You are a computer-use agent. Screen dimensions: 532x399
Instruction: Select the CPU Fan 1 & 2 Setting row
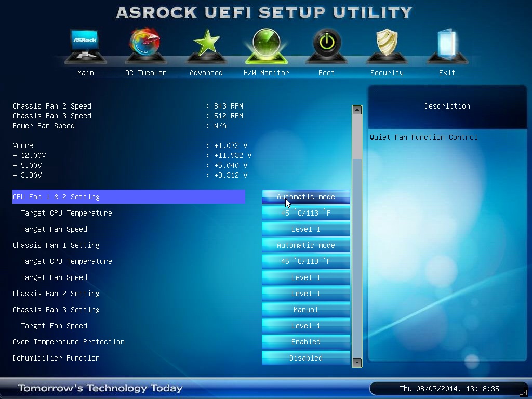click(129, 197)
